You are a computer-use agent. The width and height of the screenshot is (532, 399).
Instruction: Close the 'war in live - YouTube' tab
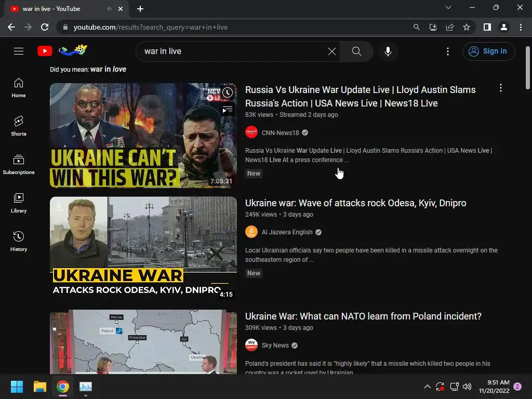[121, 9]
